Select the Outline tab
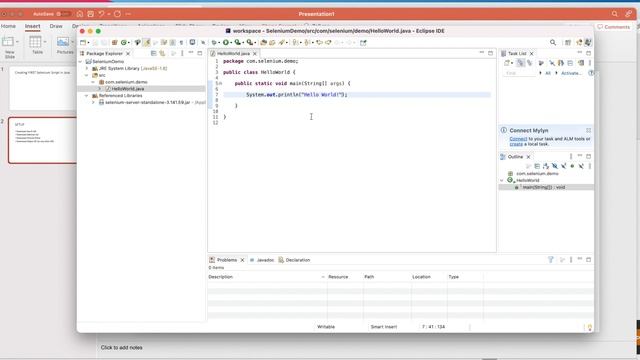Image resolution: width=640 pixels, height=360 pixels. (515, 157)
